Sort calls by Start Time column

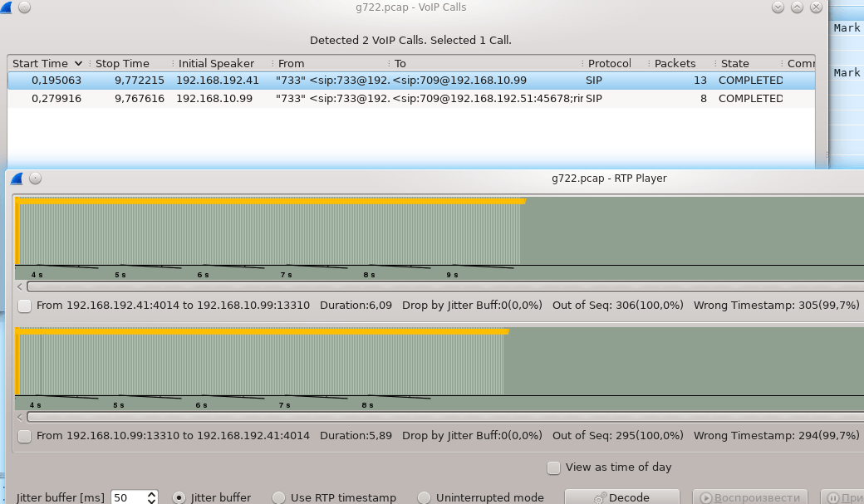pyautogui.click(x=47, y=63)
